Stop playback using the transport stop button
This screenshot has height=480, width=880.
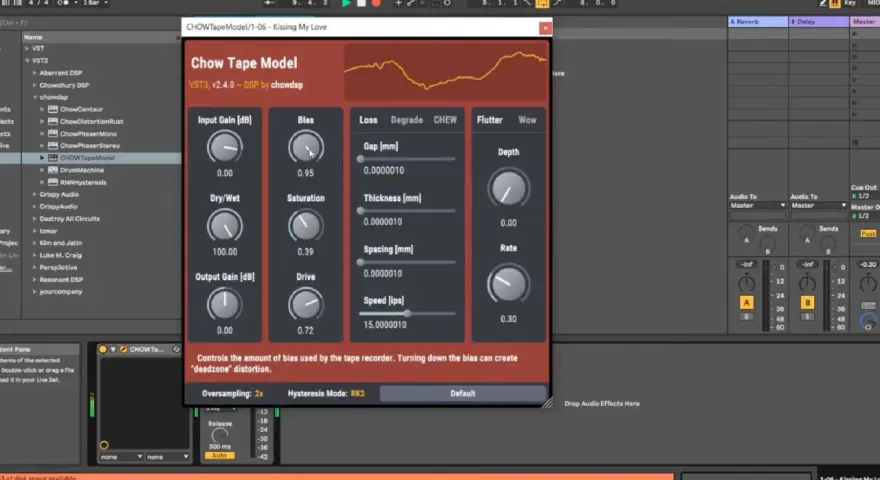click(361, 3)
